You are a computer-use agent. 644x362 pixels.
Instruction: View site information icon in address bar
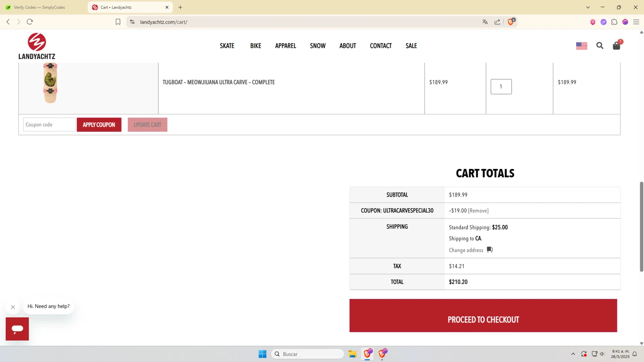132,22
